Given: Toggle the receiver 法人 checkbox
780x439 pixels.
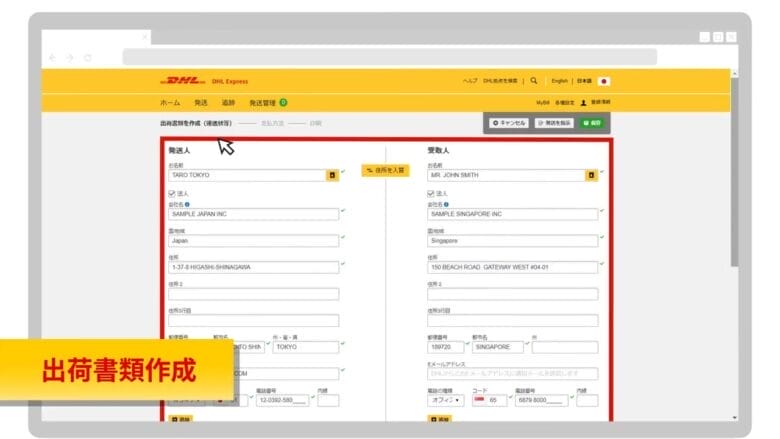Looking at the screenshot, I should (x=431, y=193).
